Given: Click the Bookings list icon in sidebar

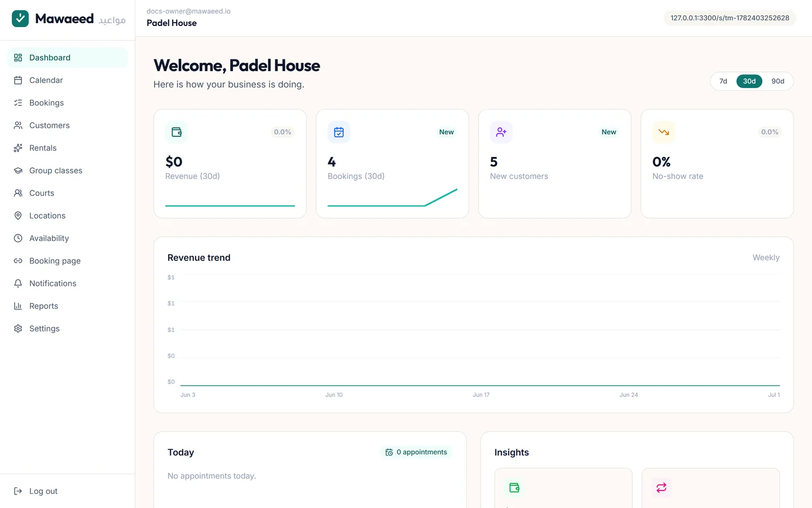Looking at the screenshot, I should click(18, 103).
